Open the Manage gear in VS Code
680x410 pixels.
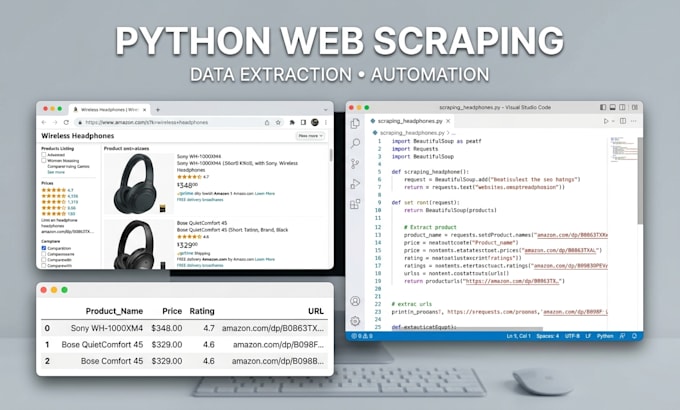pos(355,321)
